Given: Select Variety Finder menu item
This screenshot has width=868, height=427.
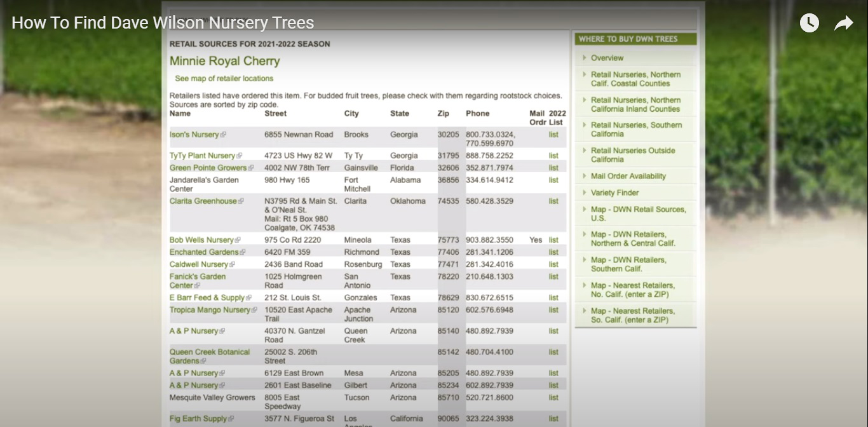Looking at the screenshot, I should pyautogui.click(x=614, y=193).
